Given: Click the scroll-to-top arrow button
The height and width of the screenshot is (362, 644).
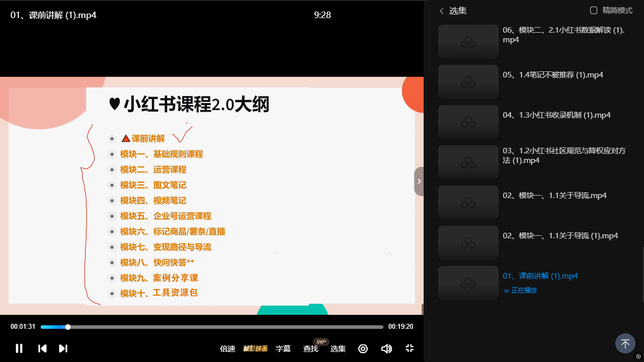Looking at the screenshot, I should pos(625,344).
